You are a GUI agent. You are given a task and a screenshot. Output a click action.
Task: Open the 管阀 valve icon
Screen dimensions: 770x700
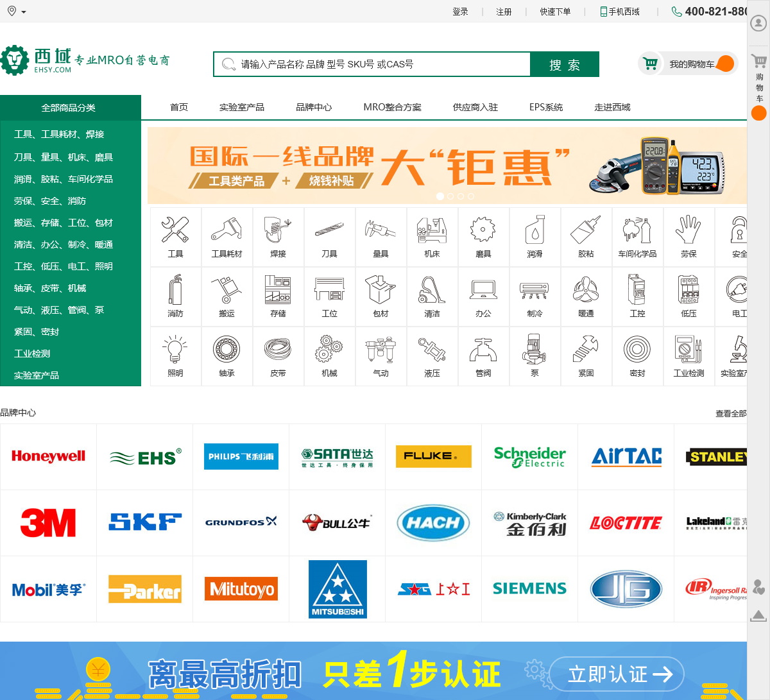point(483,349)
